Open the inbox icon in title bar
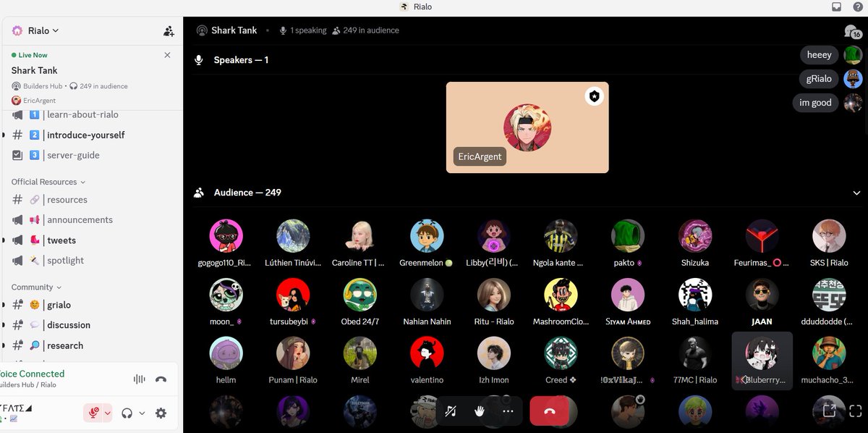This screenshot has height=433, width=868. click(x=837, y=7)
